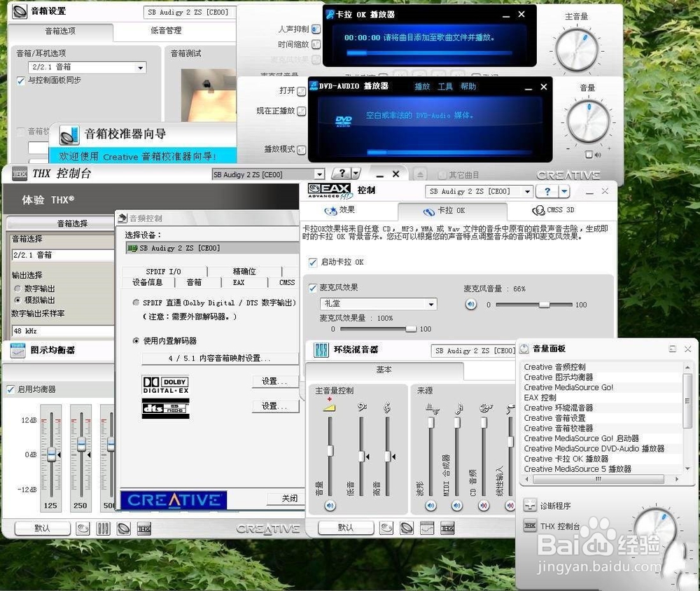Open 2/2.1 speaker selection box in THX console
Viewport: 700px width, 591px height.
62,255
